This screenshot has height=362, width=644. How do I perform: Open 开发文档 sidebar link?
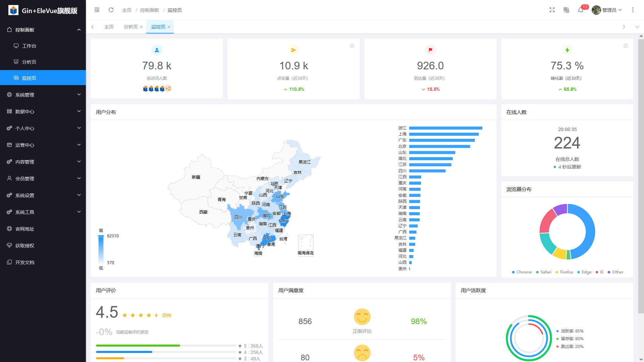(25, 262)
